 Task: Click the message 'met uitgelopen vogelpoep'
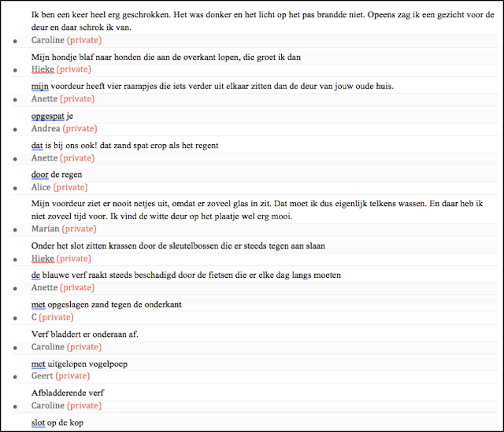pos(79,364)
